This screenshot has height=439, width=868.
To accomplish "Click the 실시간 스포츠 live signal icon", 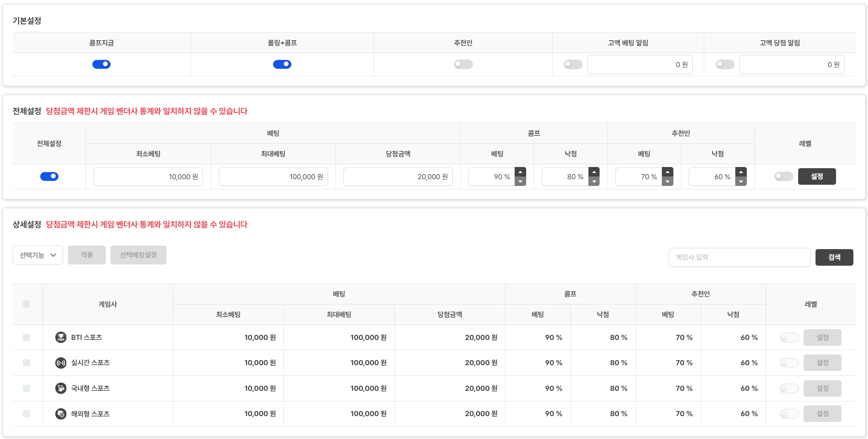I will (x=61, y=363).
